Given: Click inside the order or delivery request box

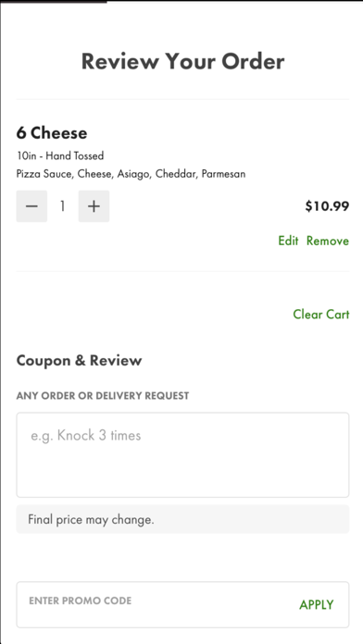Looking at the screenshot, I should [182, 455].
